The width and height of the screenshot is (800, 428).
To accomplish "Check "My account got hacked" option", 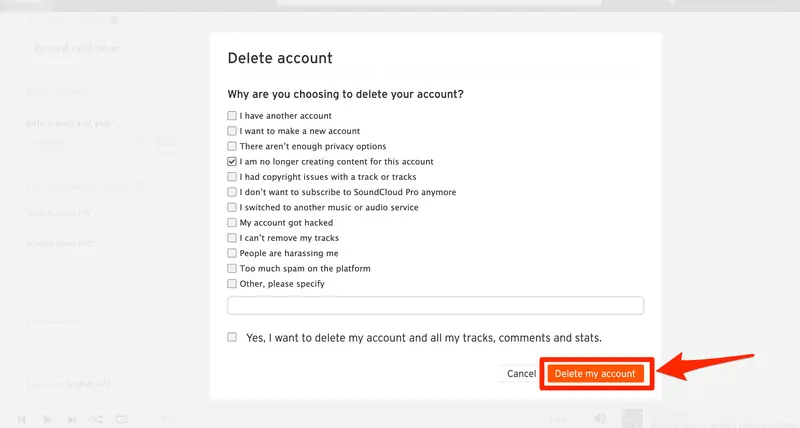I will [x=232, y=222].
